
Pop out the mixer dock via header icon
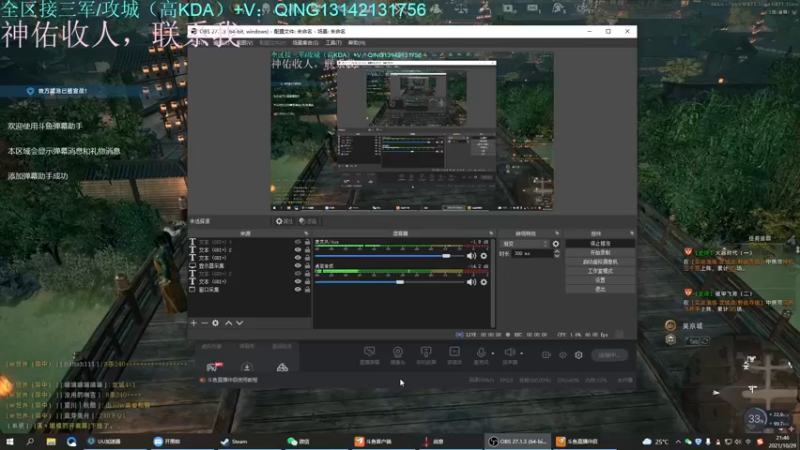(x=491, y=233)
